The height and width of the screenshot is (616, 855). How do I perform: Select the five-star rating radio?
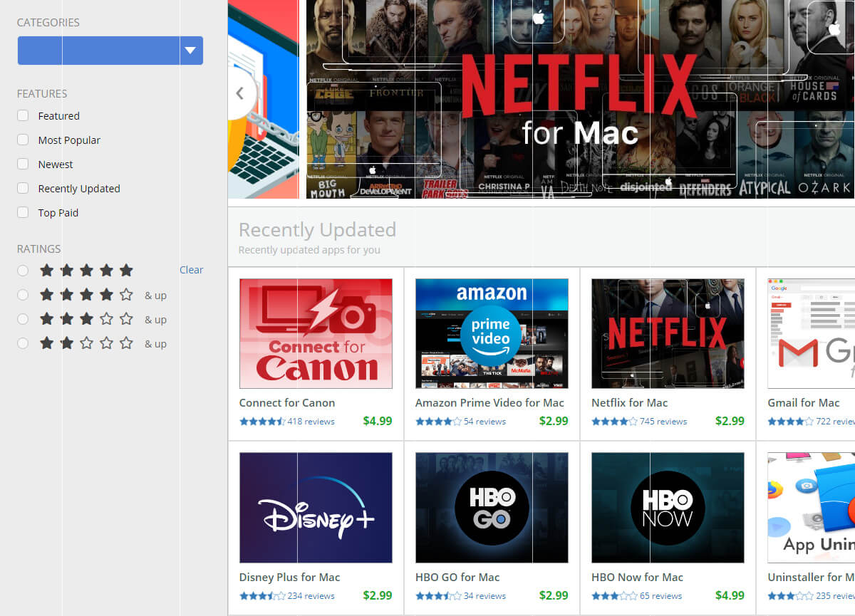23,271
